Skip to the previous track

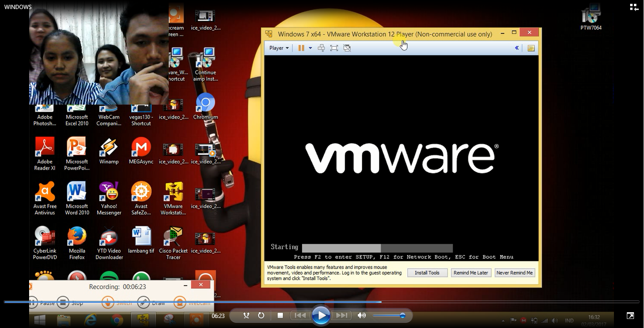tap(300, 316)
